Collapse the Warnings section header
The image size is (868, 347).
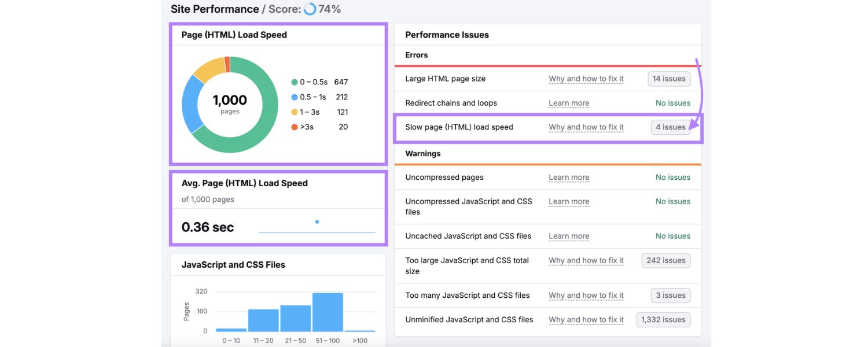pos(422,153)
